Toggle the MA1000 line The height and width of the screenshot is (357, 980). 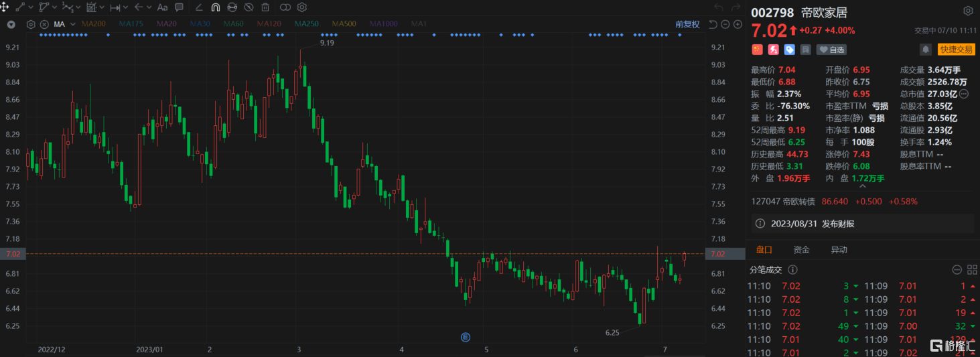click(383, 24)
